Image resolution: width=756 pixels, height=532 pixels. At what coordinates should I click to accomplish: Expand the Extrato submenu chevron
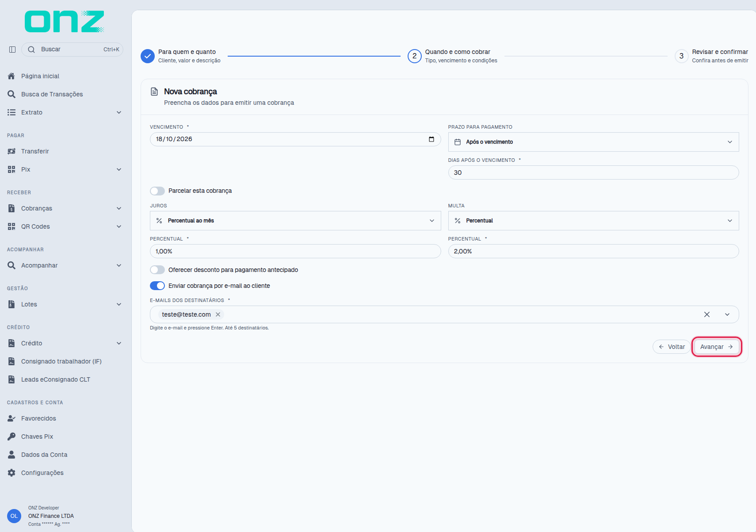pyautogui.click(x=119, y=112)
